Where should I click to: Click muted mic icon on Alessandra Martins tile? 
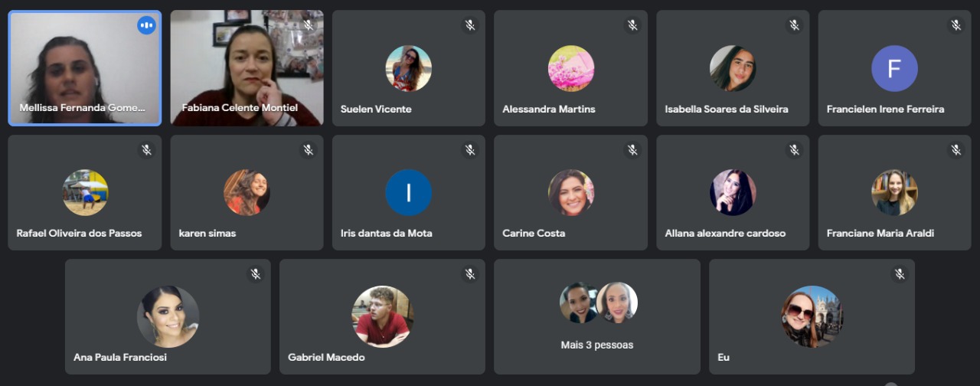[632, 25]
